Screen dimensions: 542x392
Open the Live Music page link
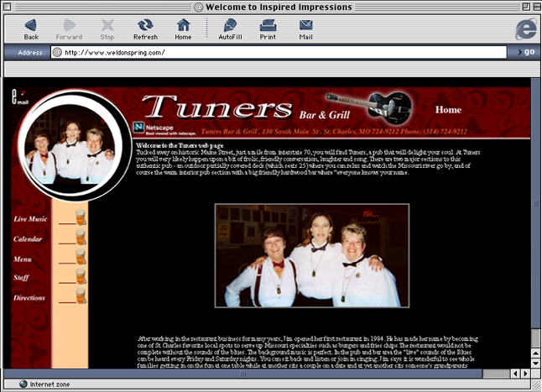pos(30,219)
